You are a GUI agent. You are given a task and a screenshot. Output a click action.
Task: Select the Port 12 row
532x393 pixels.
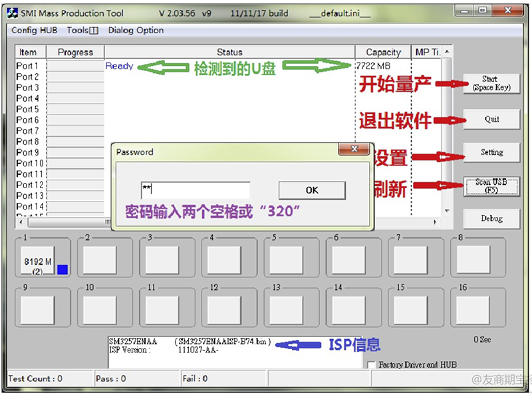(x=64, y=185)
